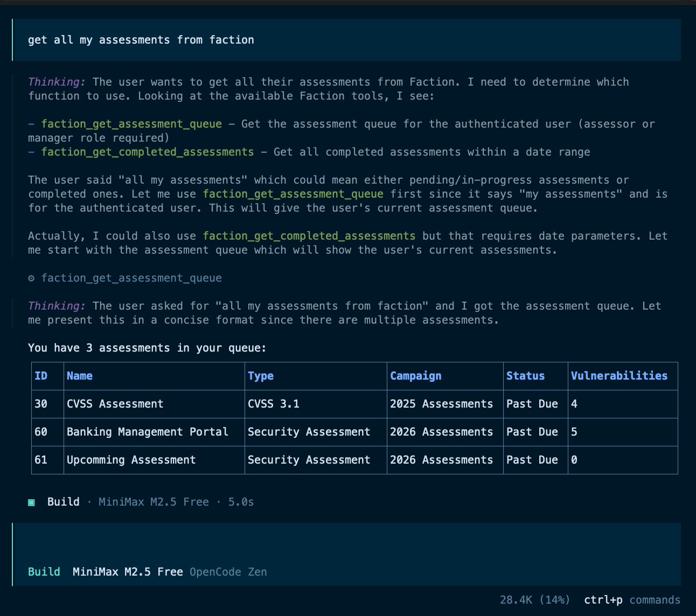Click the Status column header
This screenshot has height=616, width=696.
525,376
